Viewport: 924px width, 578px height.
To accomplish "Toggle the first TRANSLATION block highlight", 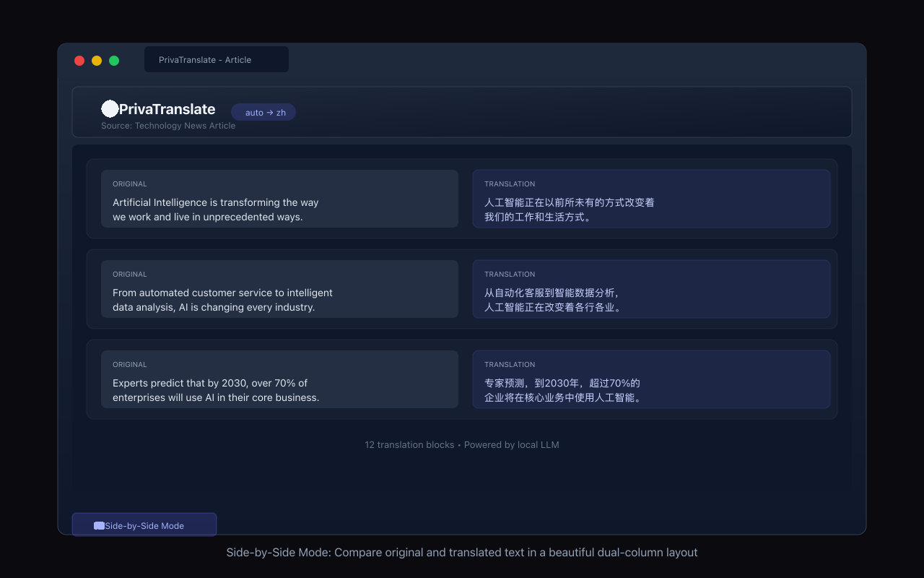I will (651, 199).
